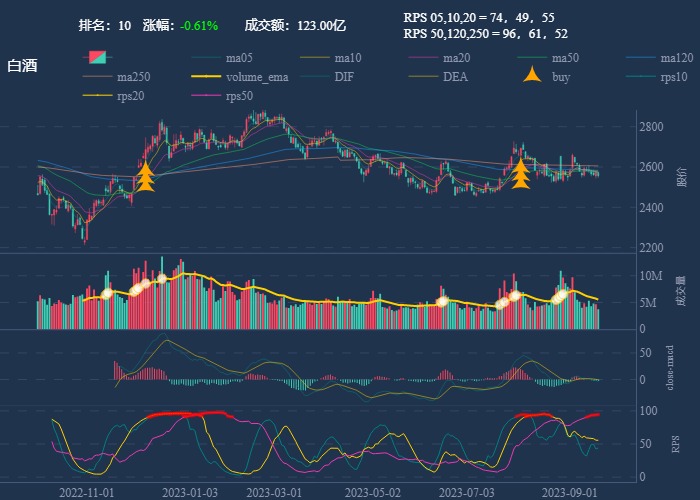Click the orange buy arrow legend icon
This screenshot has height=500, width=700.
(x=534, y=76)
